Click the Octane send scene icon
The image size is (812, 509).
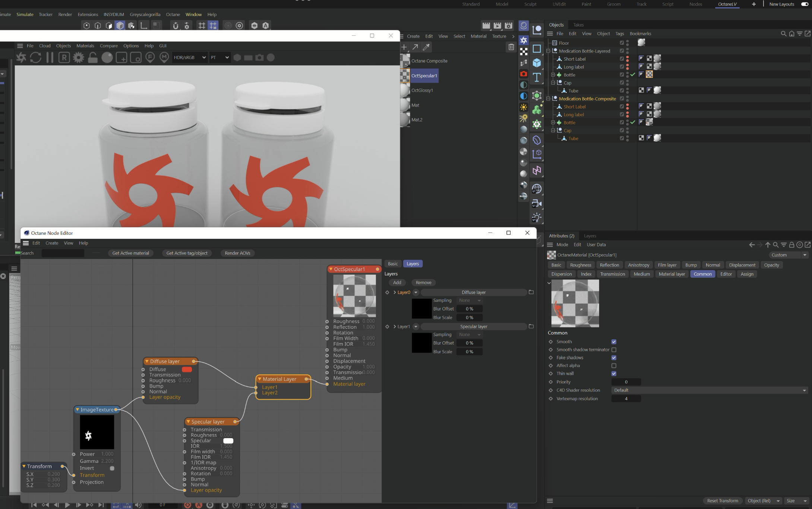(21, 57)
